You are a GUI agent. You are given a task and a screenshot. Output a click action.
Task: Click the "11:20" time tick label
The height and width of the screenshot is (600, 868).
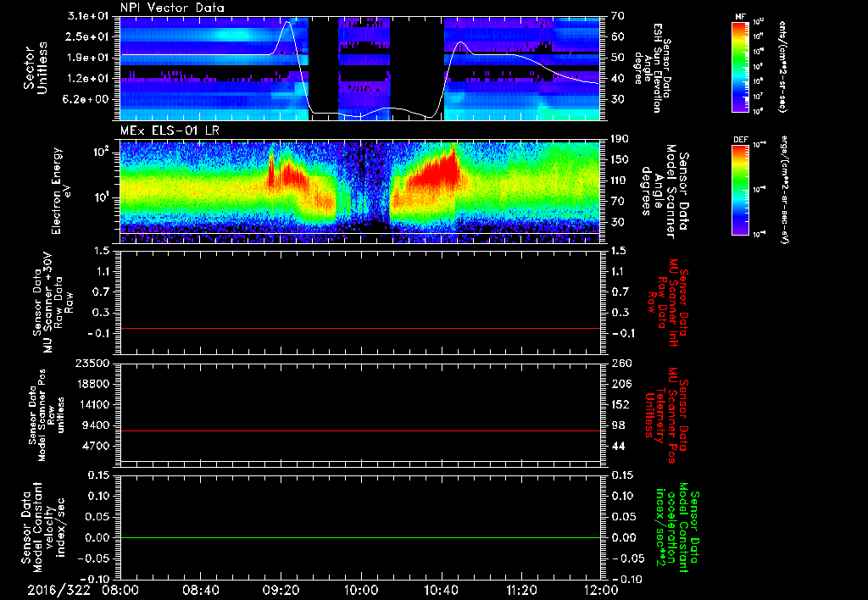521,590
